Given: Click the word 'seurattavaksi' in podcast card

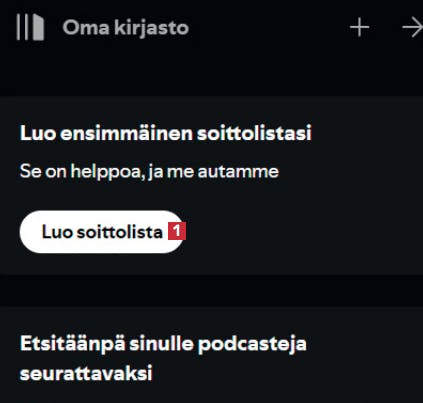Looking at the screenshot, I should [86, 373].
